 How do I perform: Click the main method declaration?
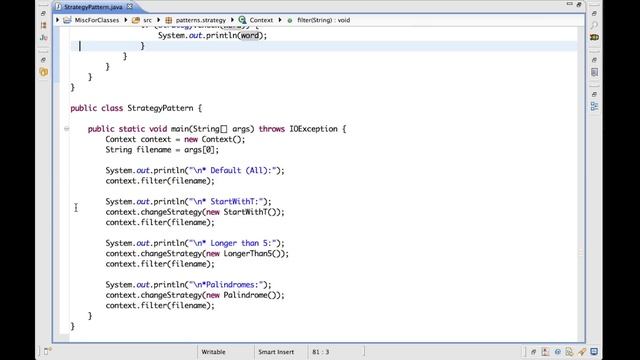coord(217,129)
